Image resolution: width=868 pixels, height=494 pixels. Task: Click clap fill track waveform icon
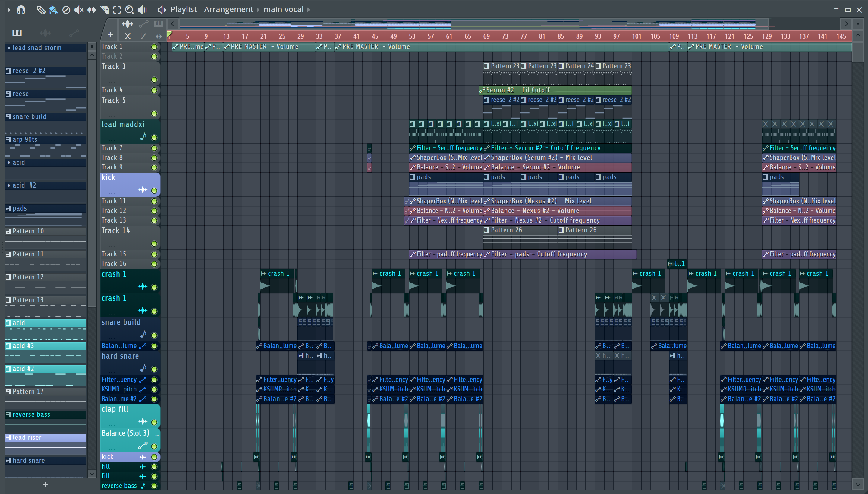(x=143, y=421)
